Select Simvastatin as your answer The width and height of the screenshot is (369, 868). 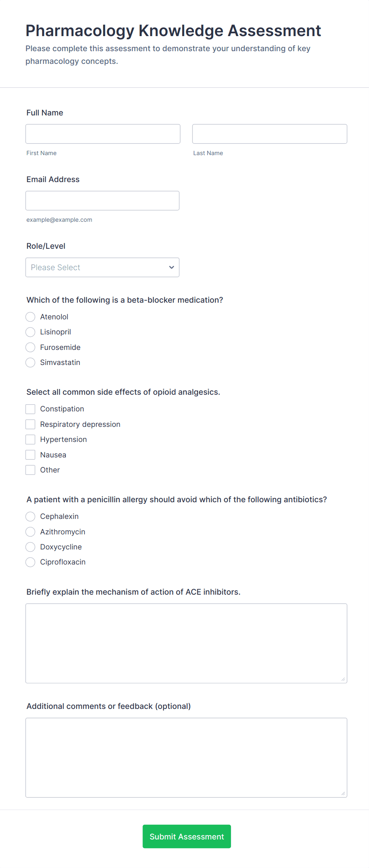tap(30, 362)
